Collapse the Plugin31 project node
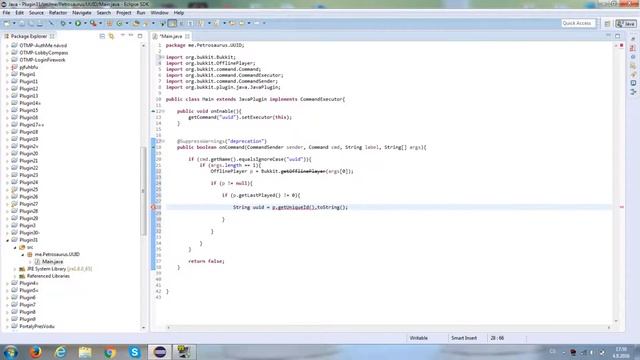 point(7,240)
